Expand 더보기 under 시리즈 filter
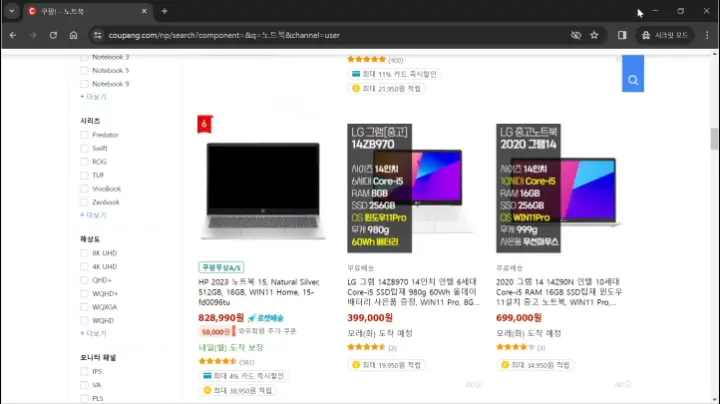 [93, 215]
